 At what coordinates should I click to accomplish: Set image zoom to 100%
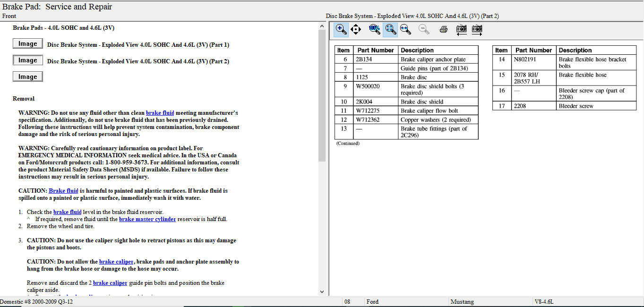[x=374, y=30]
